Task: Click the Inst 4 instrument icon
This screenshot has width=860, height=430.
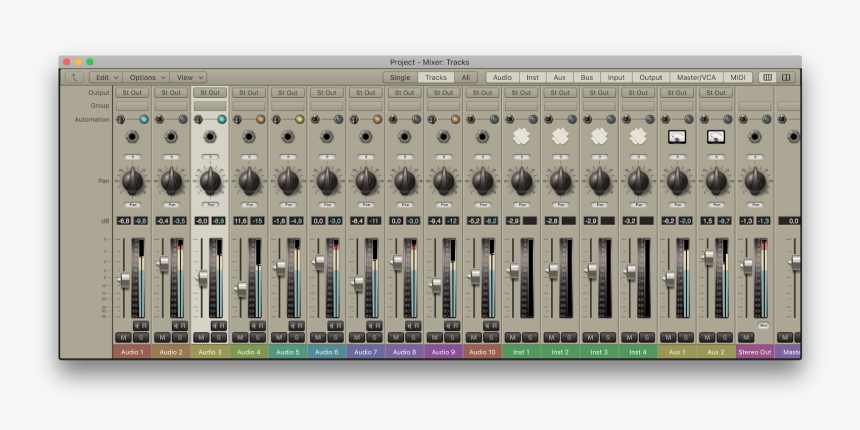Action: (x=638, y=136)
